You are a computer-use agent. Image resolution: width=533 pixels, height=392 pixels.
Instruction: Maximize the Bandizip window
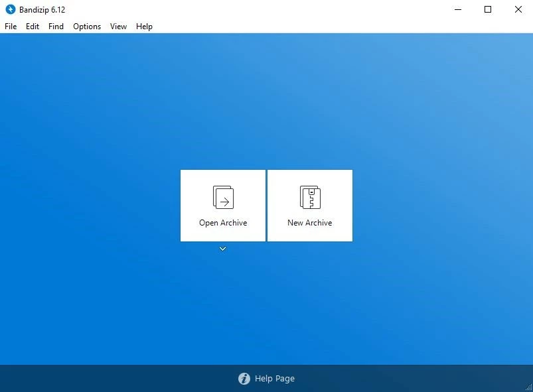coord(488,9)
